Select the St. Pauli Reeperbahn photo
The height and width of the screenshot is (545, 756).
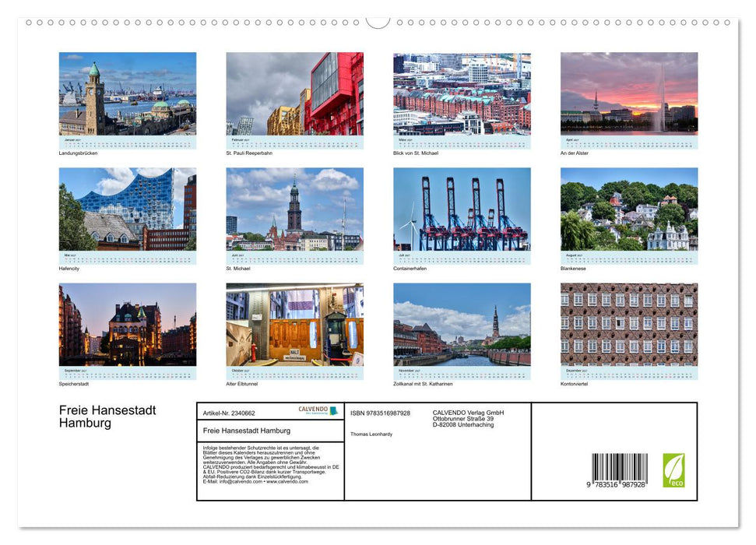click(x=294, y=93)
